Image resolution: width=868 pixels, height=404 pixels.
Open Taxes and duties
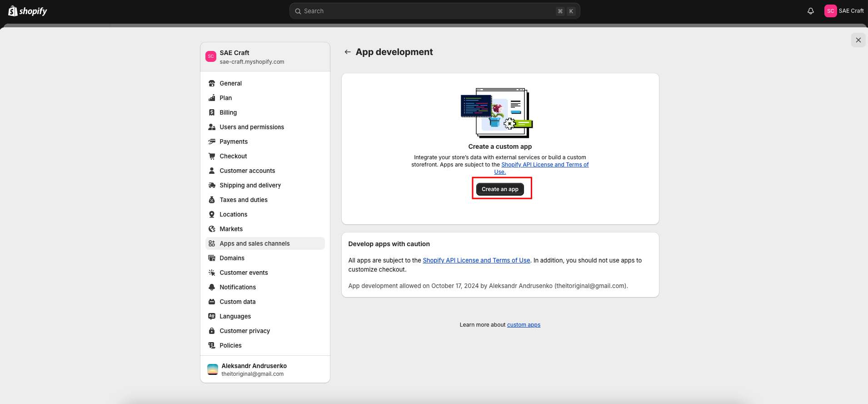(265, 200)
